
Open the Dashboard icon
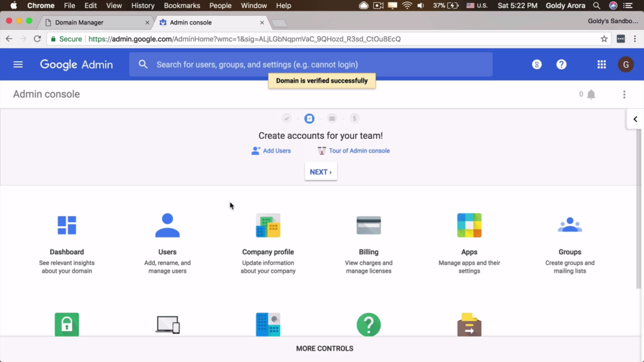click(66, 225)
